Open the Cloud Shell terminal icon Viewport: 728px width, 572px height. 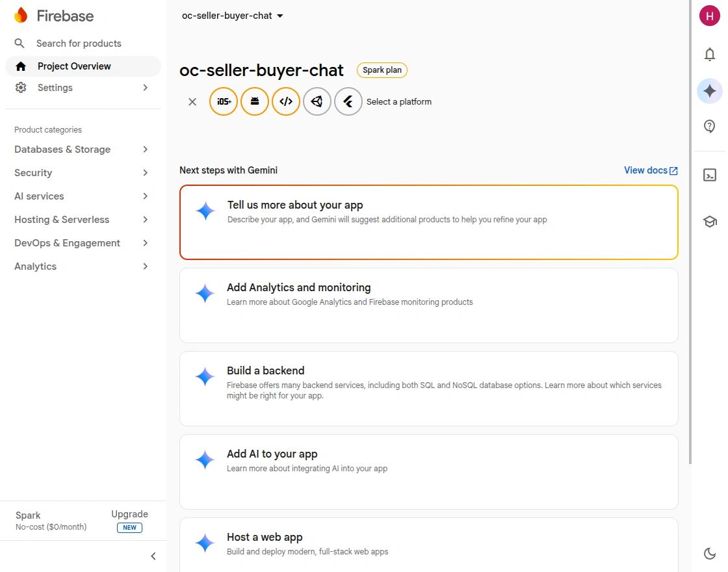(x=709, y=175)
